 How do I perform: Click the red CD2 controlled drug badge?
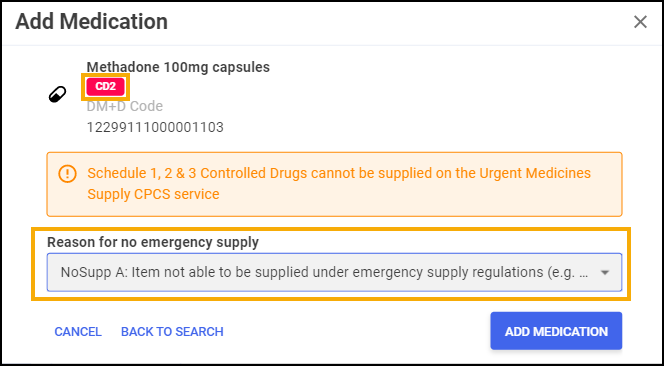(x=105, y=87)
